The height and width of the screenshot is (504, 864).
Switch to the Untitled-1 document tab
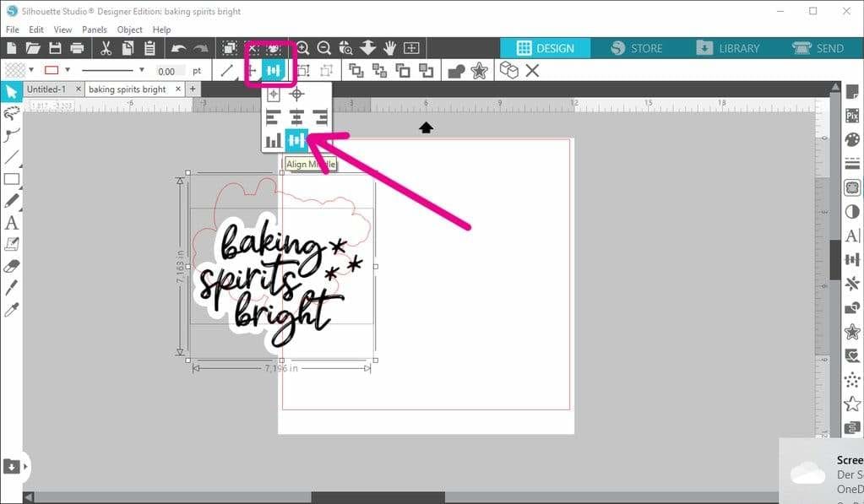46,89
